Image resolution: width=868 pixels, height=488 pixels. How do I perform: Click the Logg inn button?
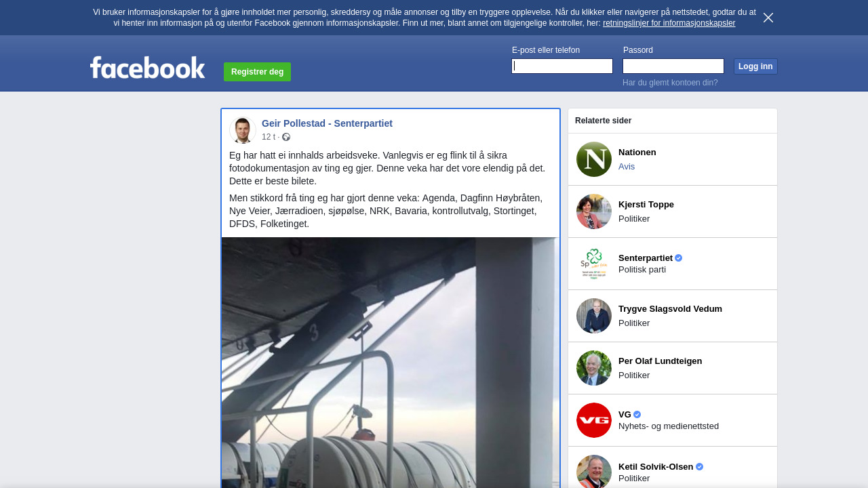click(755, 66)
